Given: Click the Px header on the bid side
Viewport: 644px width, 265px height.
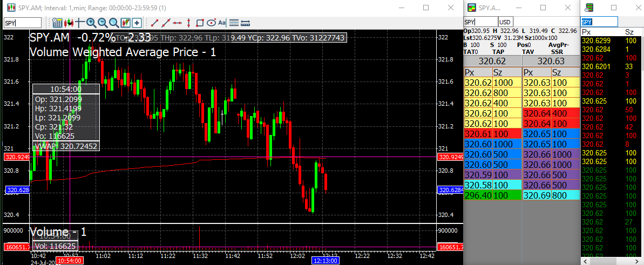Looking at the screenshot, I should (x=478, y=73).
